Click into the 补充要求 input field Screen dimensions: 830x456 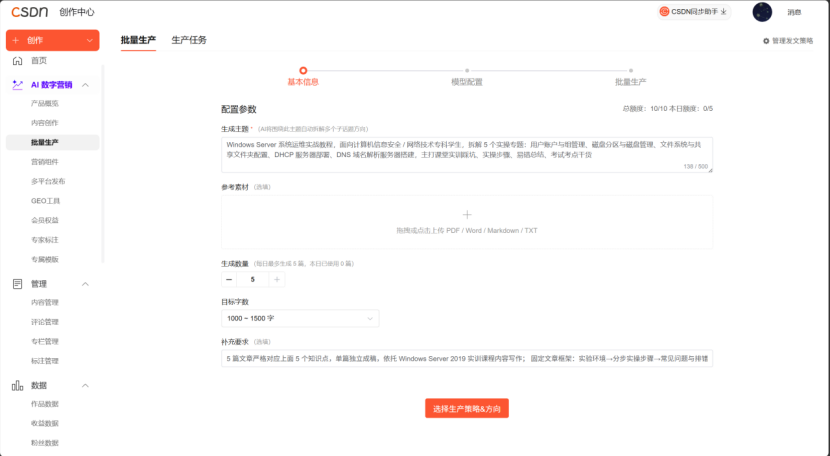point(467,359)
